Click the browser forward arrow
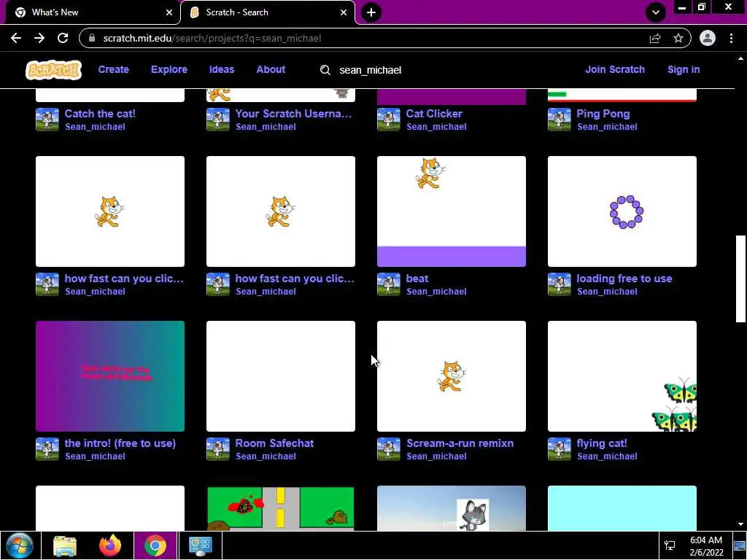 click(39, 38)
